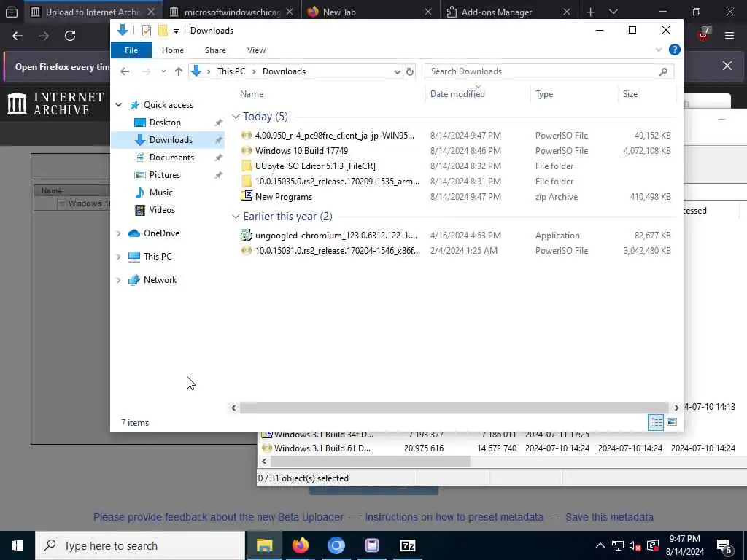Screen dimensions: 747x560
Task: Click This PC in the address breadcrumb
Action: click(x=231, y=71)
